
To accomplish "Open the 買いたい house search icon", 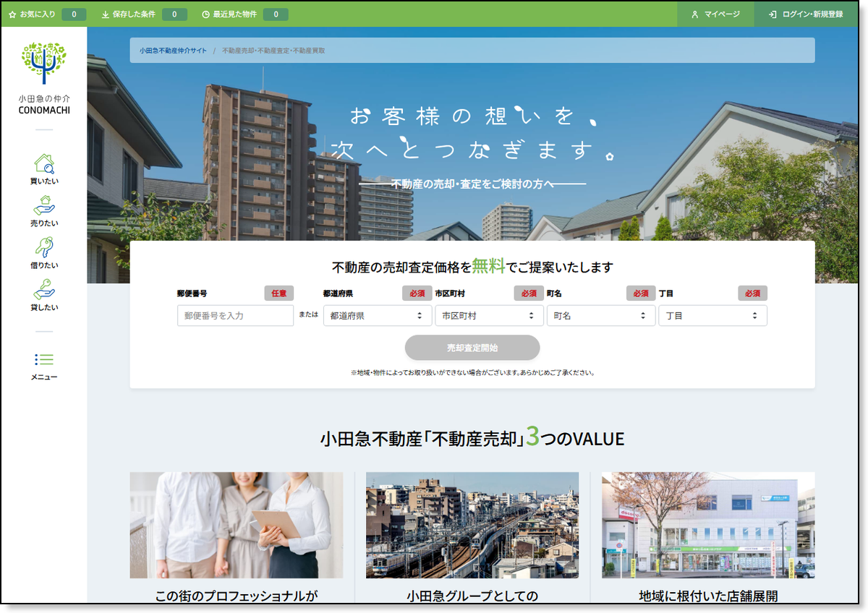I will (44, 164).
